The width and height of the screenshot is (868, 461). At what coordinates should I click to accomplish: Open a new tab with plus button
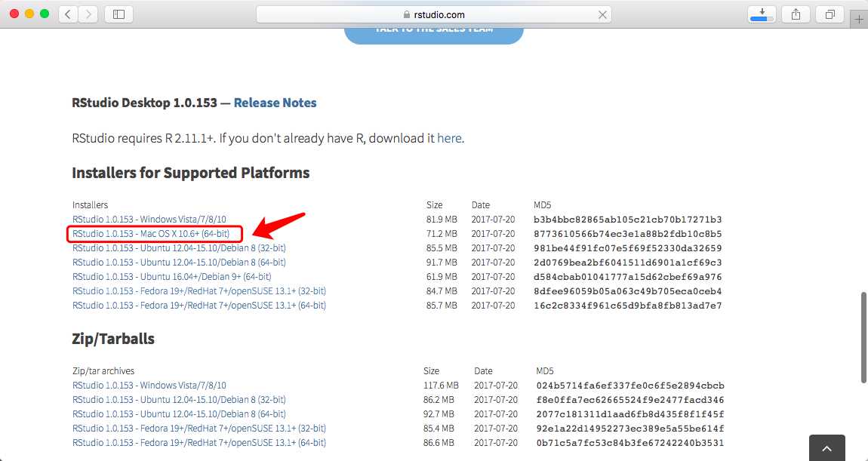click(859, 20)
